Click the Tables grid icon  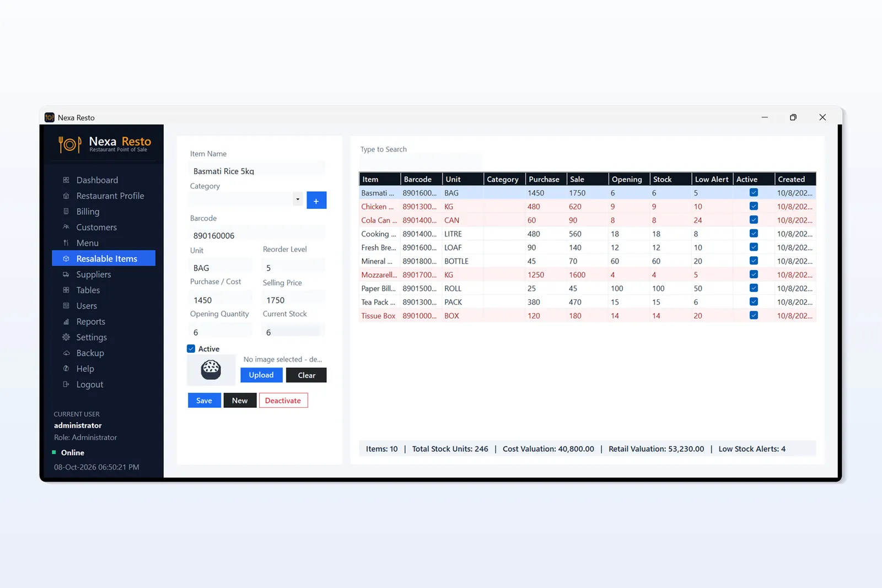[x=66, y=290]
